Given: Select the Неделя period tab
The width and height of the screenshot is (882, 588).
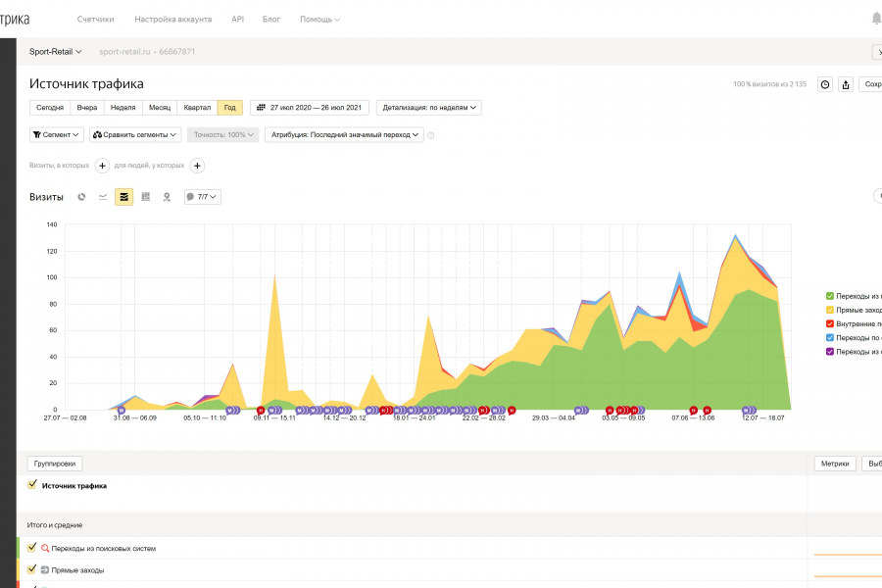Looking at the screenshot, I should click(x=123, y=108).
